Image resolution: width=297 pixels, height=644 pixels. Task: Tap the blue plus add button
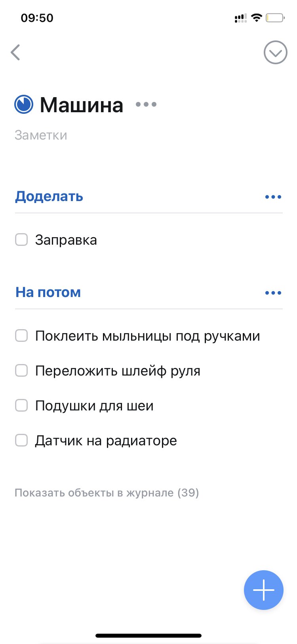point(264,590)
